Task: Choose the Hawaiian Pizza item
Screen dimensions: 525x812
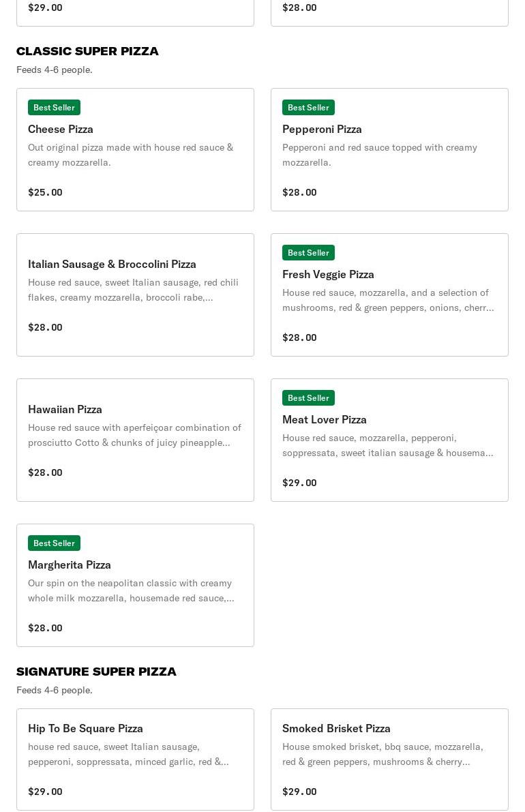Action: pyautogui.click(x=135, y=440)
